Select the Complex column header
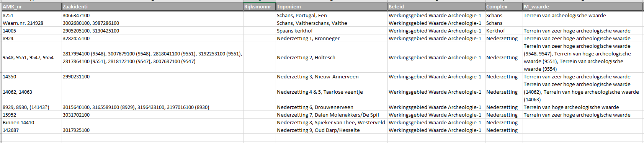 click(x=504, y=7)
